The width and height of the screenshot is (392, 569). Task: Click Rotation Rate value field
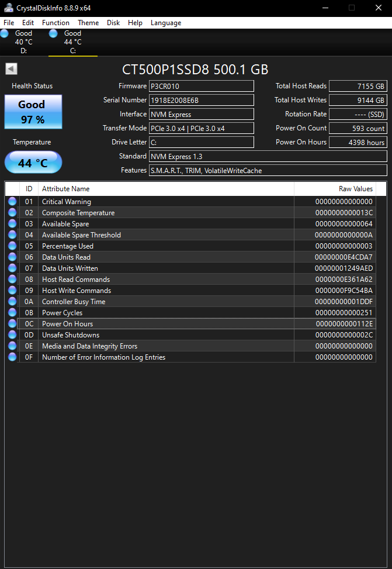pos(358,114)
